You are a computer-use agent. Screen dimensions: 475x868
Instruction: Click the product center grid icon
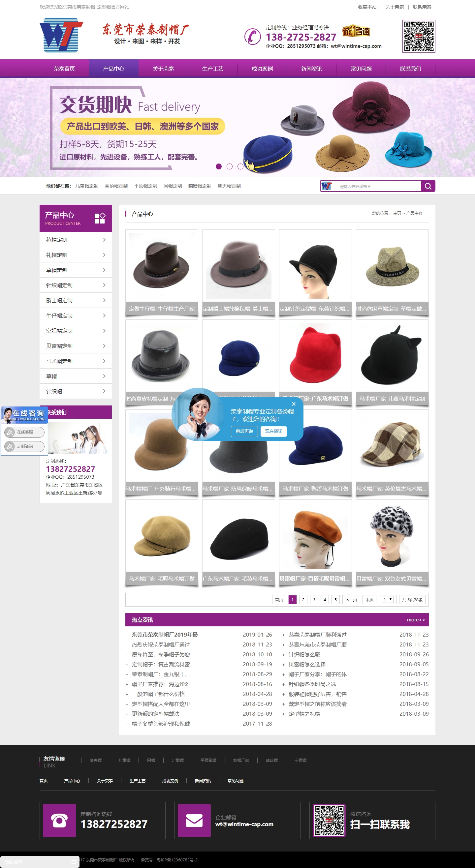pos(100,218)
